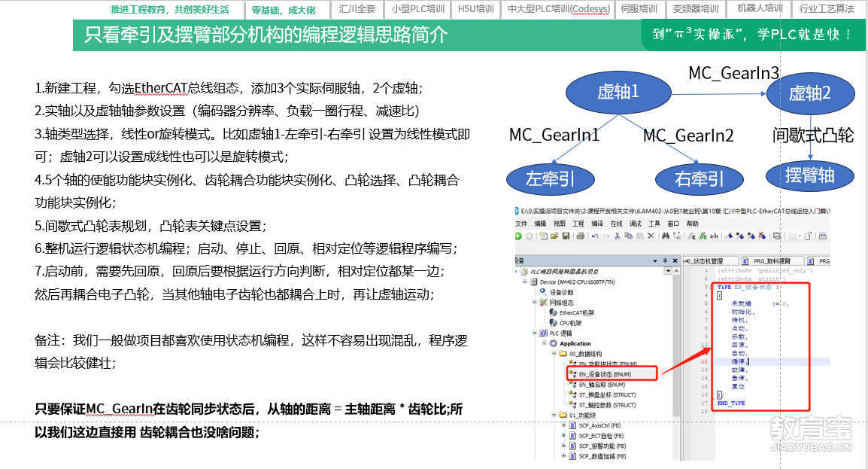Open the 调试 menu
Screen dimensions: 868x469
point(634,224)
